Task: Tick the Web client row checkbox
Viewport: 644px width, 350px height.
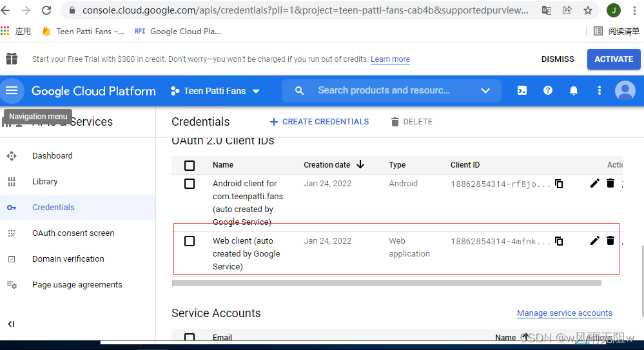Action: coord(190,241)
